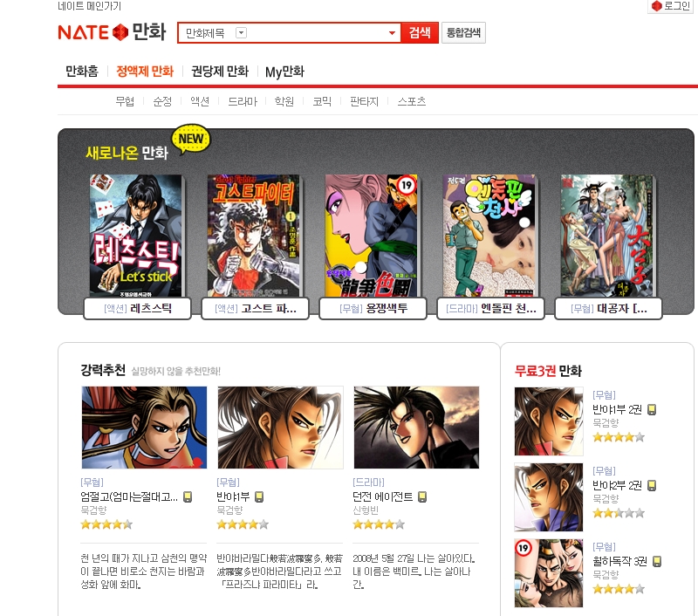Click mobile icon next to 반야2부 2권

(652, 485)
